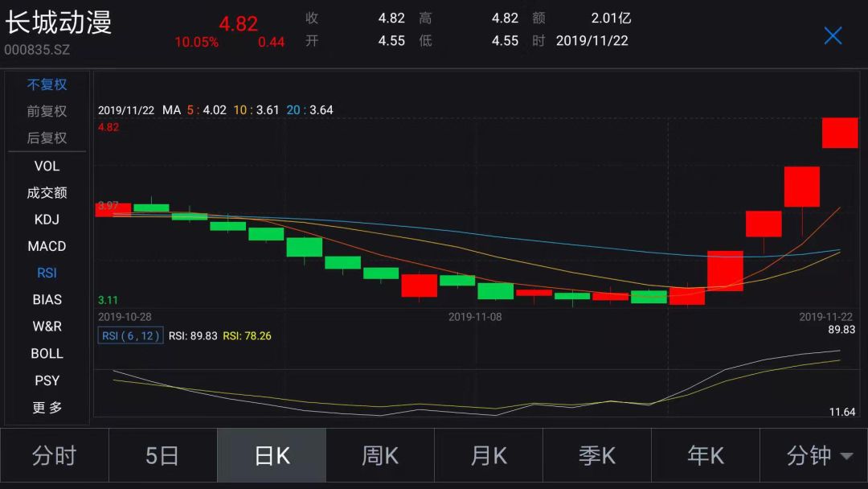Viewport: 868px width, 489px height.
Task: Open the 5日 five-day tab
Action: (x=162, y=456)
